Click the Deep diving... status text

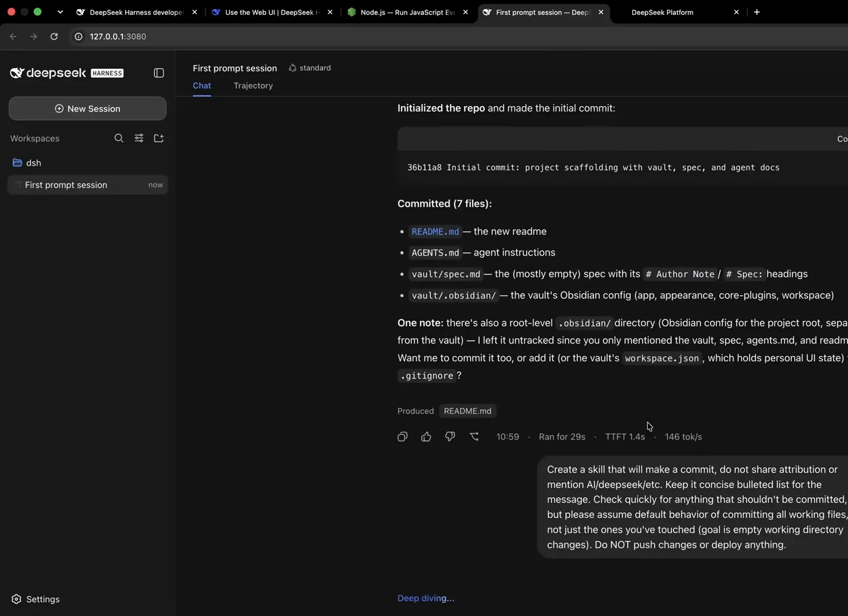click(x=426, y=598)
